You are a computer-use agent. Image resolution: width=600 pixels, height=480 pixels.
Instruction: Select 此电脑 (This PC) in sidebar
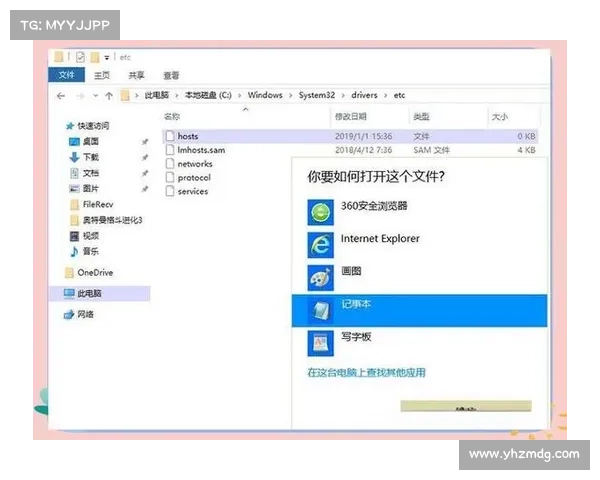[x=89, y=293]
